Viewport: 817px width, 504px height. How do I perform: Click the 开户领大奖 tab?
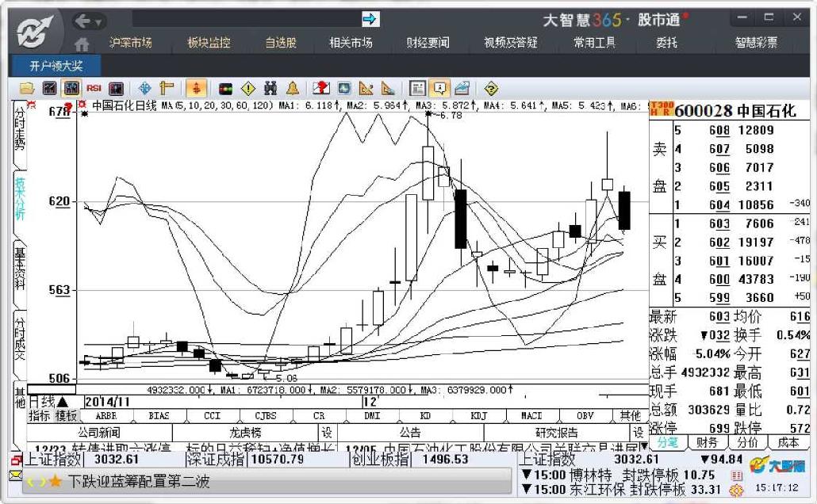tap(56, 66)
